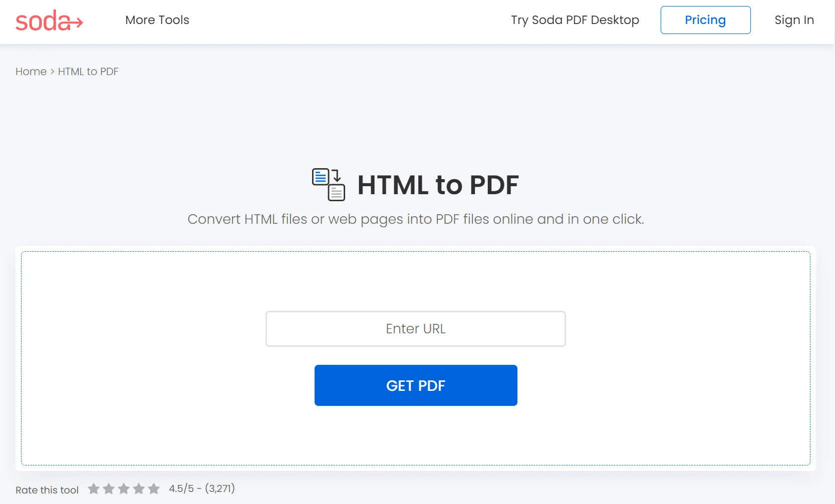Open the More Tools menu
Image resolution: width=835 pixels, height=504 pixels.
click(157, 20)
